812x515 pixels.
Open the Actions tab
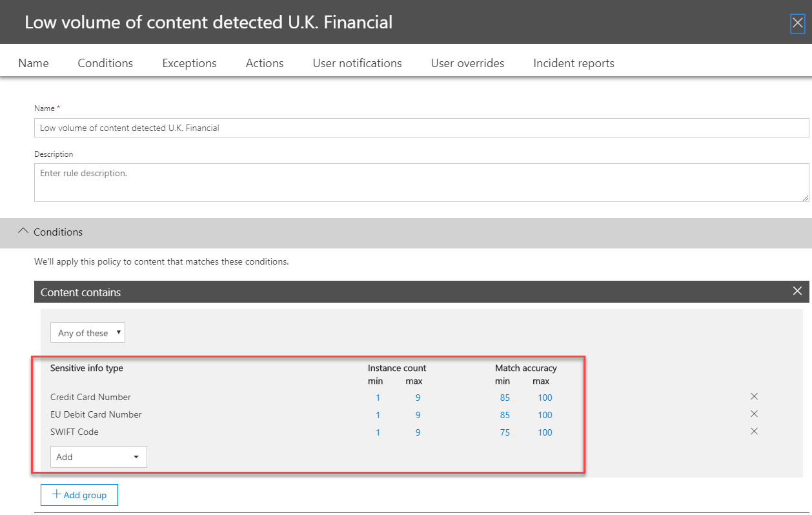pyautogui.click(x=265, y=63)
